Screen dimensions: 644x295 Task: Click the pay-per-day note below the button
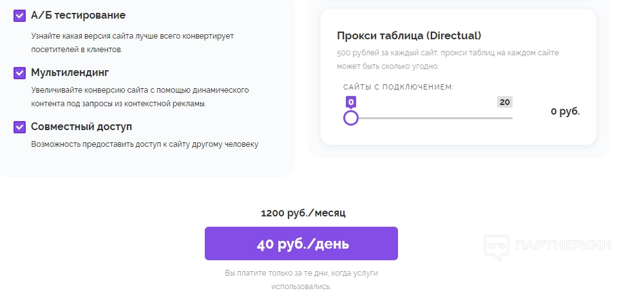[x=301, y=280]
